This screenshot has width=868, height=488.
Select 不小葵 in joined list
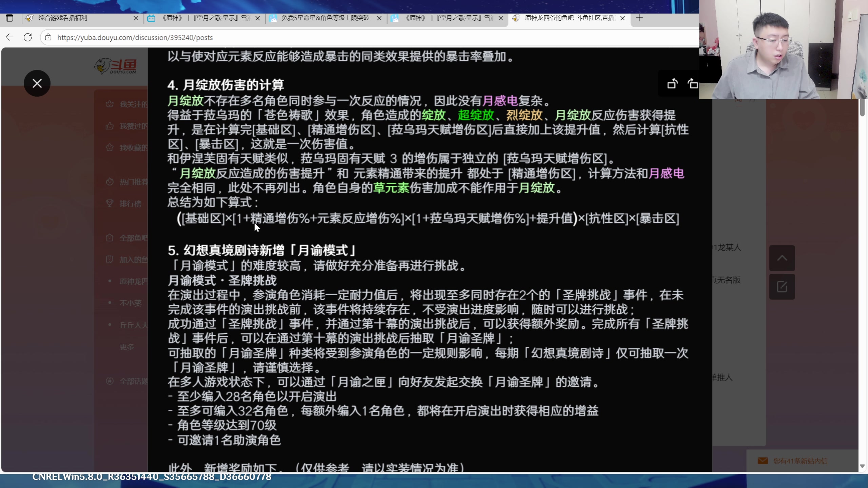pos(131,303)
